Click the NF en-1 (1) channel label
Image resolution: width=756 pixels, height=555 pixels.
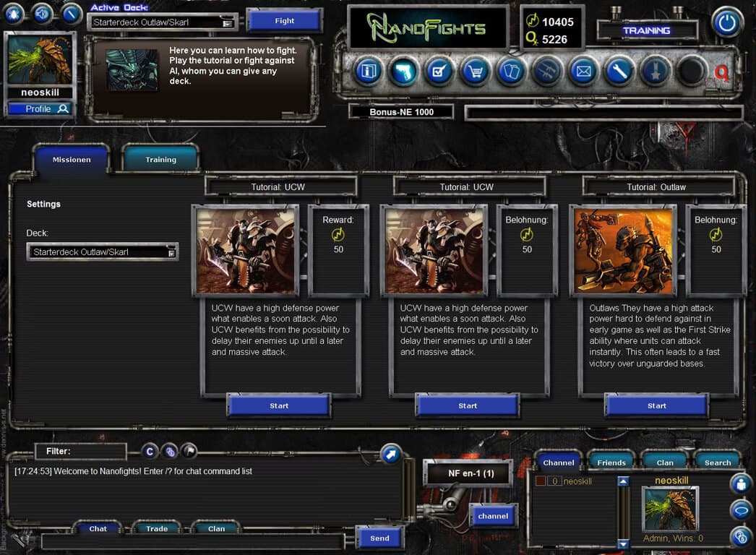(x=471, y=473)
